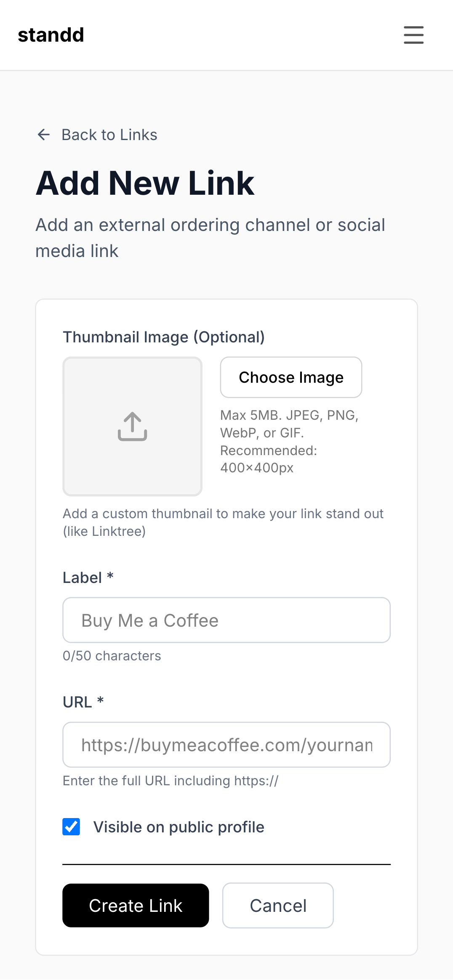Screen dimensions: 453x980
Task: Open Back to Links
Action: pos(109,134)
